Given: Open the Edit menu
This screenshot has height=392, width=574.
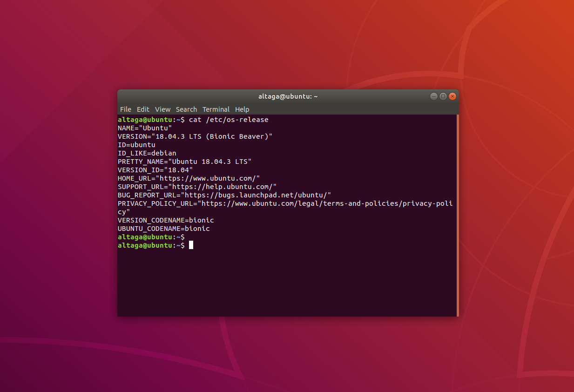Looking at the screenshot, I should click(143, 109).
